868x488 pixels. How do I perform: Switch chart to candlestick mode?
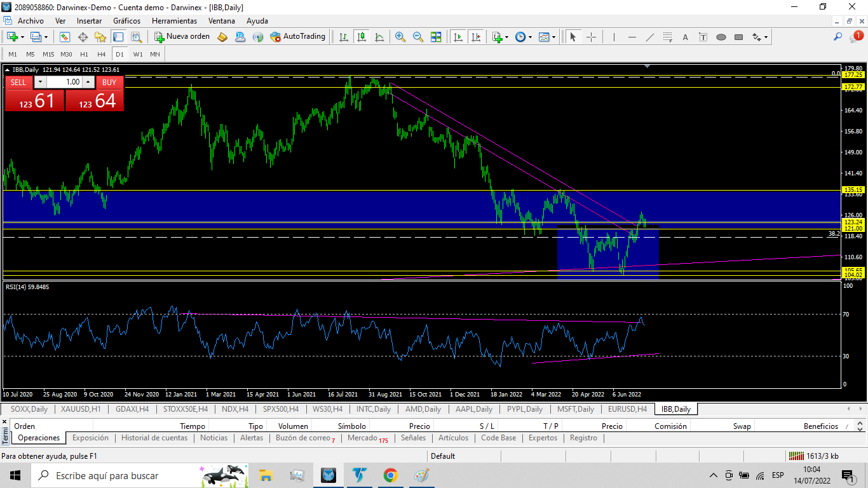[362, 37]
